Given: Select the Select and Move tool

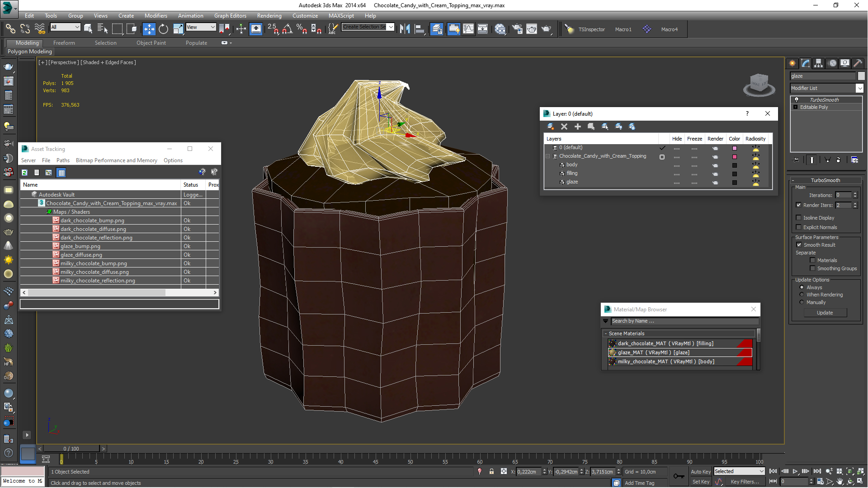Looking at the screenshot, I should (149, 29).
